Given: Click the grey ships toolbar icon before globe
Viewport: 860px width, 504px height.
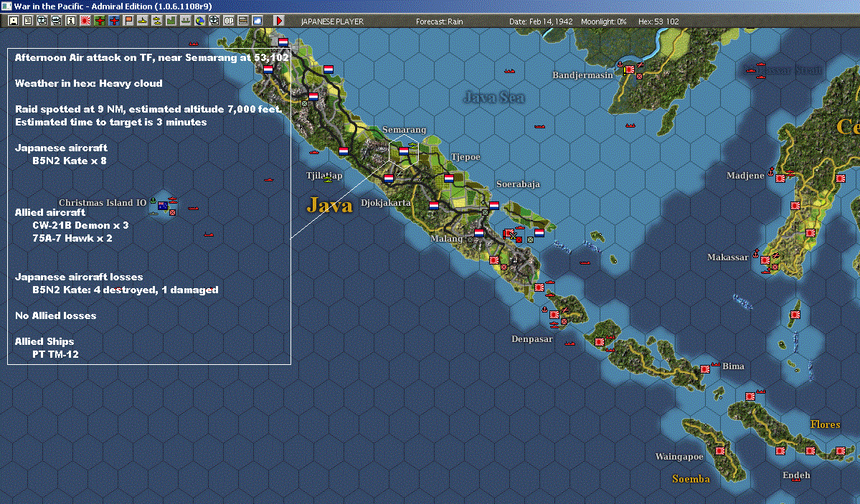Looking at the screenshot, I should (x=185, y=21).
